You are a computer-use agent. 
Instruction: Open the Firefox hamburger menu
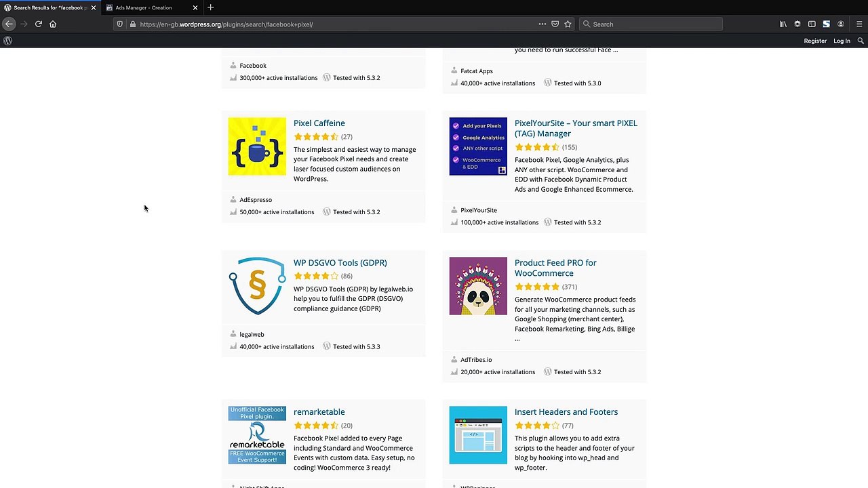point(859,24)
